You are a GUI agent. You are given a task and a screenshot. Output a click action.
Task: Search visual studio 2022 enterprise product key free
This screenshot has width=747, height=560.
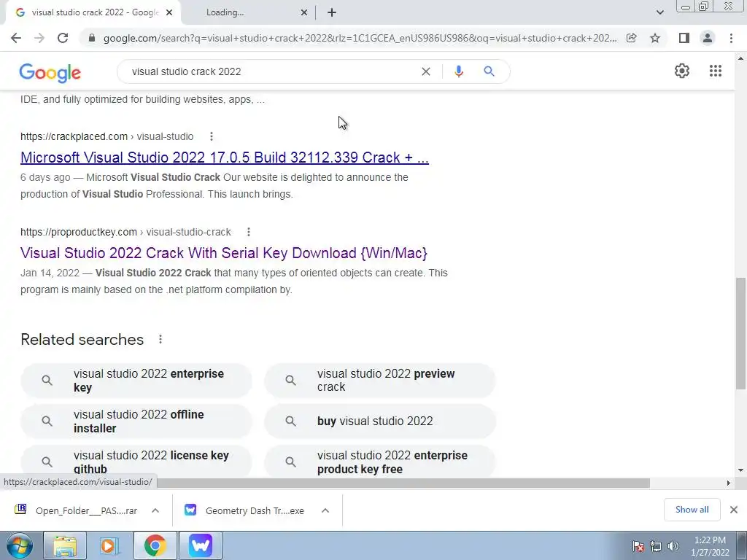[x=380, y=461]
